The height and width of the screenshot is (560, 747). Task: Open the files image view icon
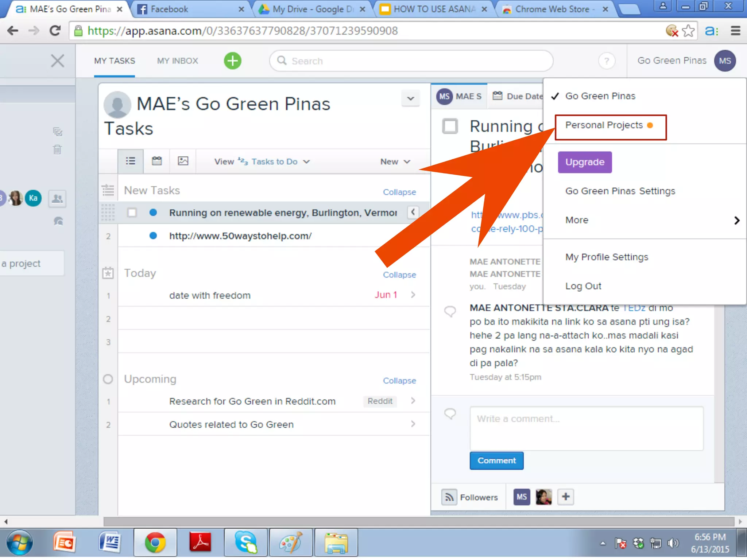(183, 161)
